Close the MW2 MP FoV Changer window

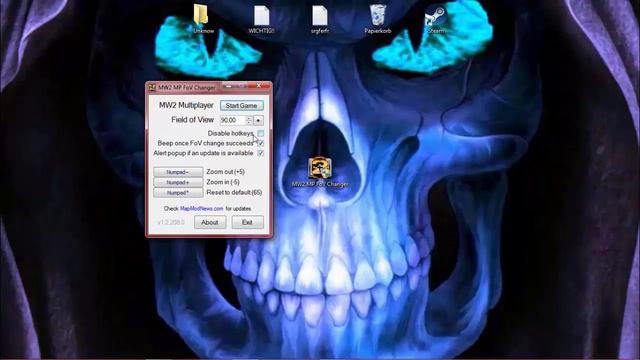tap(258, 86)
